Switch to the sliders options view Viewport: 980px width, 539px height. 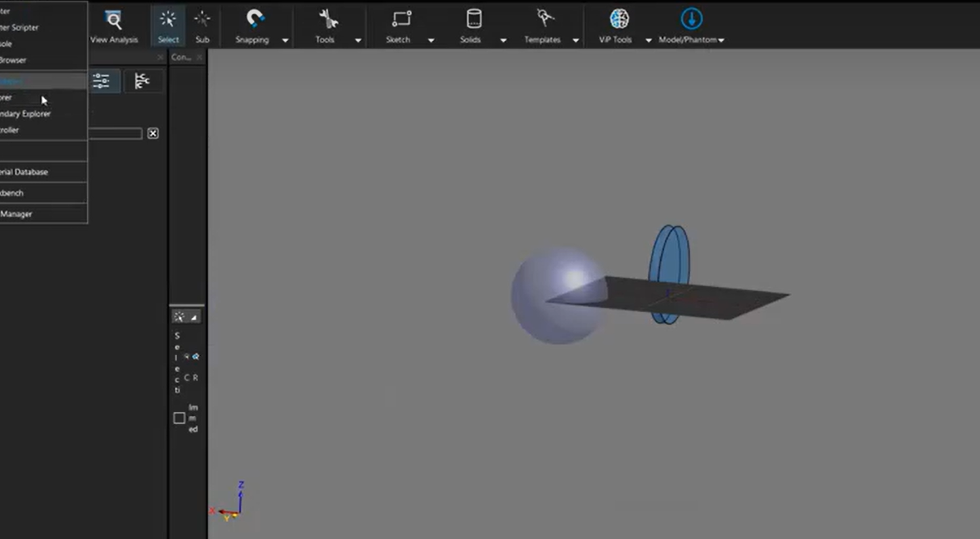pyautogui.click(x=101, y=81)
